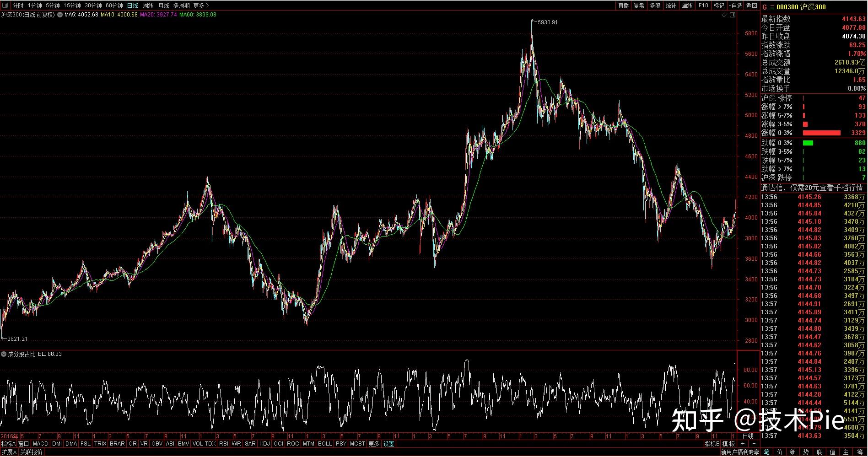Switch to the KDJ indicator tab
This screenshot has width=868, height=457.
(x=264, y=444)
